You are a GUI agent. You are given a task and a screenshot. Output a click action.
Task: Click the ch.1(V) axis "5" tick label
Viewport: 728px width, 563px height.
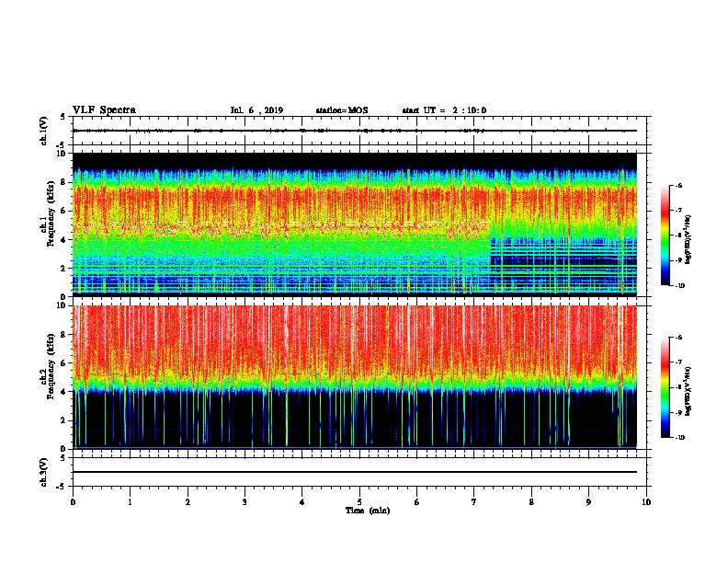[63, 117]
